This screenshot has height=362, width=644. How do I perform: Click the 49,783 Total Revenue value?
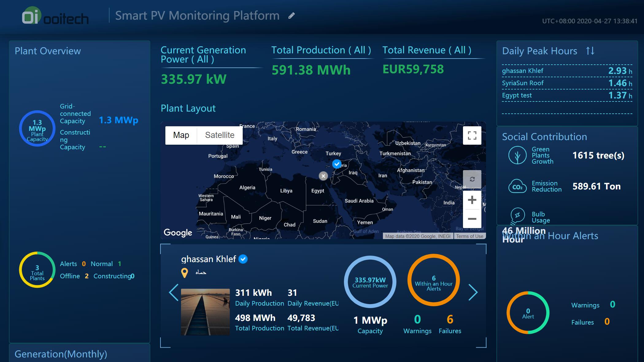tap(301, 318)
